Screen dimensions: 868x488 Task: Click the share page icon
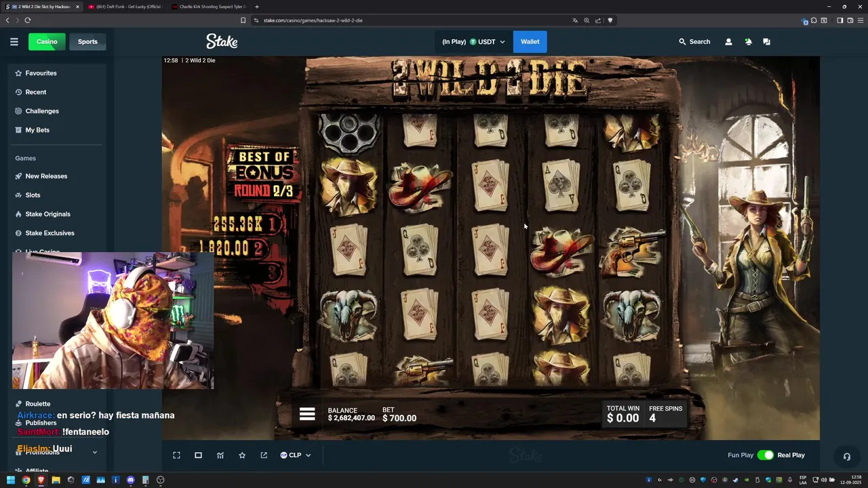598,20
